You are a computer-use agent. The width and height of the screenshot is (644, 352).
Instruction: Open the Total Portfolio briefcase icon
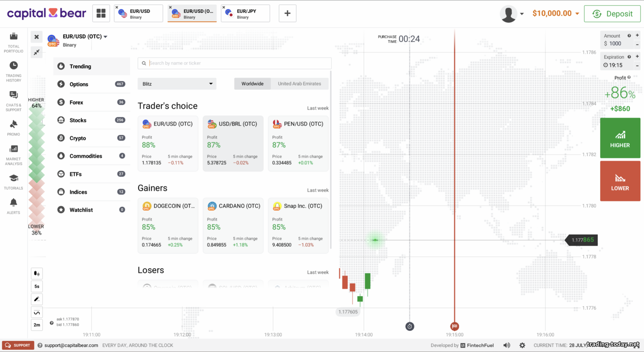pos(14,37)
